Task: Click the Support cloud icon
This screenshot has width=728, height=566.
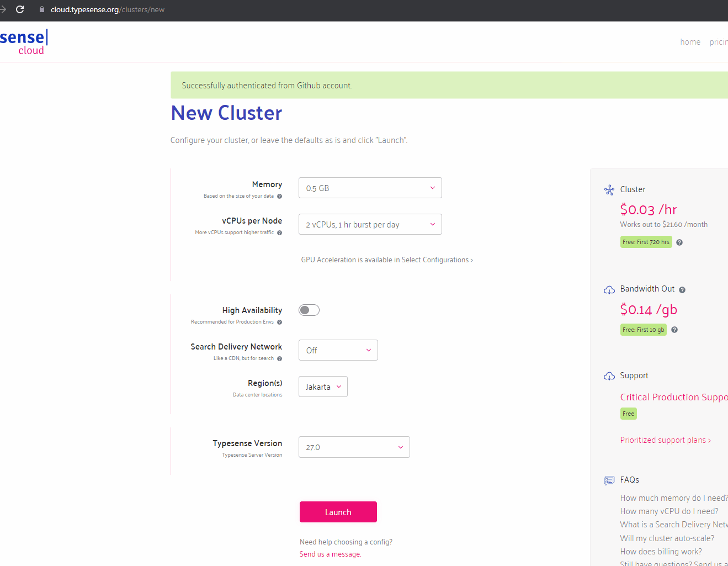Action: click(x=609, y=376)
